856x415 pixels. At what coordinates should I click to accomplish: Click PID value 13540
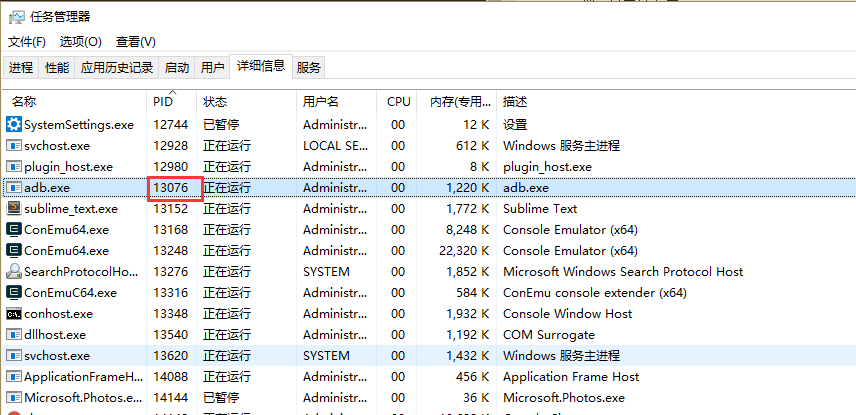[x=171, y=334]
